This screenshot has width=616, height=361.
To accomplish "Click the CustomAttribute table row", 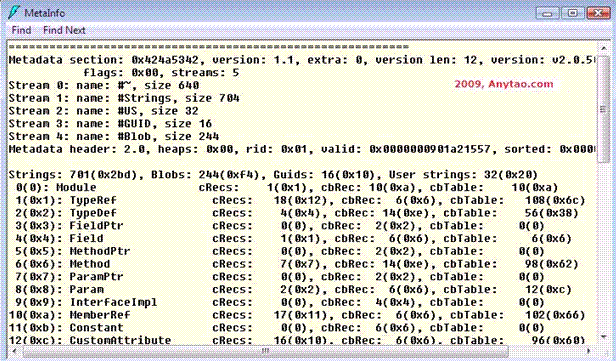I will (297, 340).
